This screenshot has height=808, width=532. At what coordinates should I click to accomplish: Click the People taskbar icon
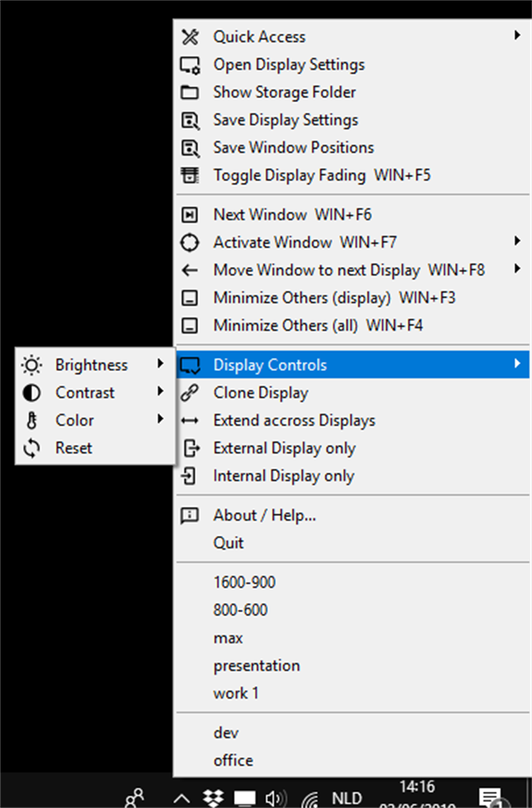click(x=135, y=798)
